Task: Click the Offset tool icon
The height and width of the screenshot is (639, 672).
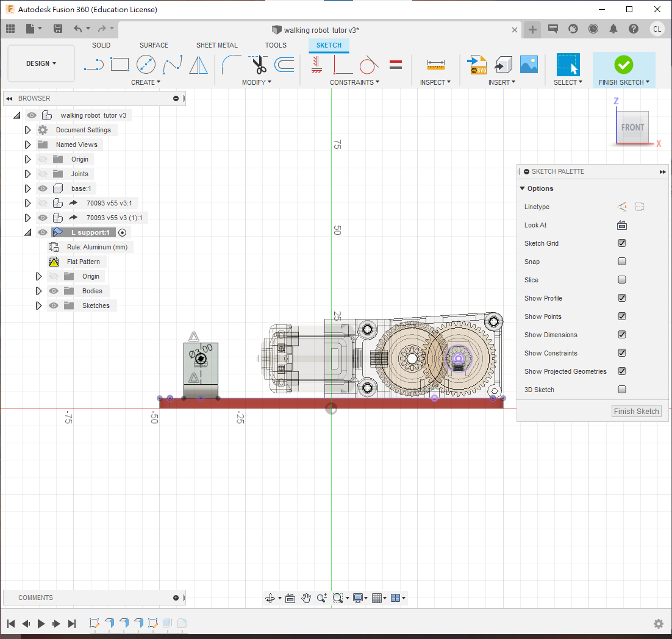Action: tap(284, 64)
